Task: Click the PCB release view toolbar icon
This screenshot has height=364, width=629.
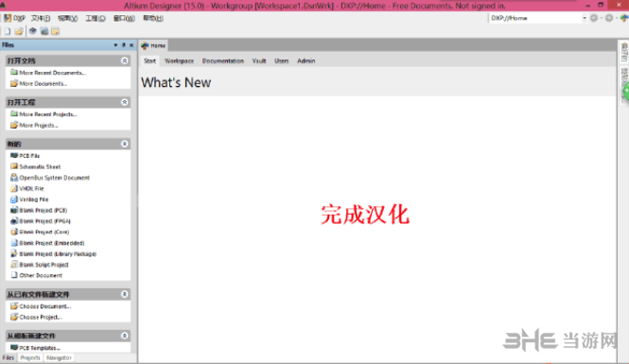Action: [x=44, y=31]
